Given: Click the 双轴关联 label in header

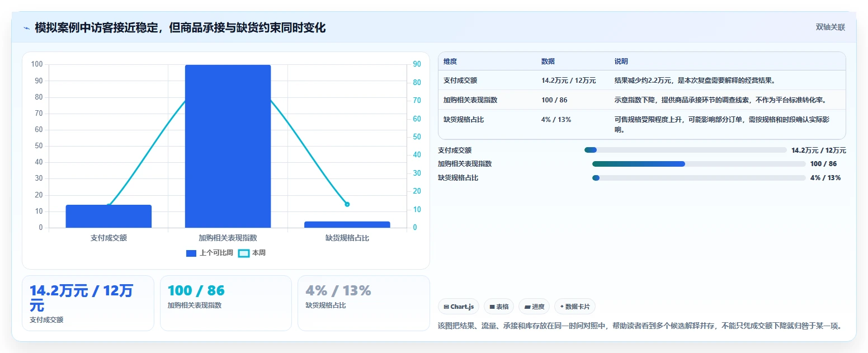Looking at the screenshot, I should (830, 27).
